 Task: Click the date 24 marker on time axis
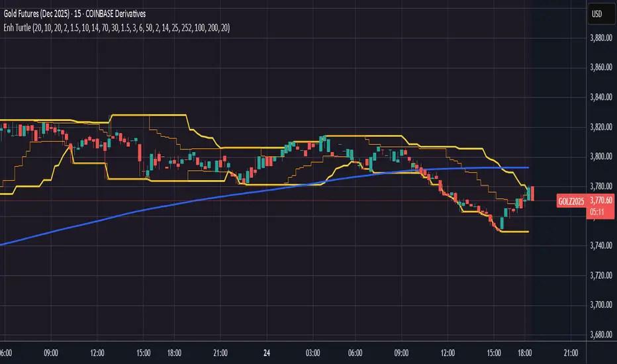coord(267,353)
